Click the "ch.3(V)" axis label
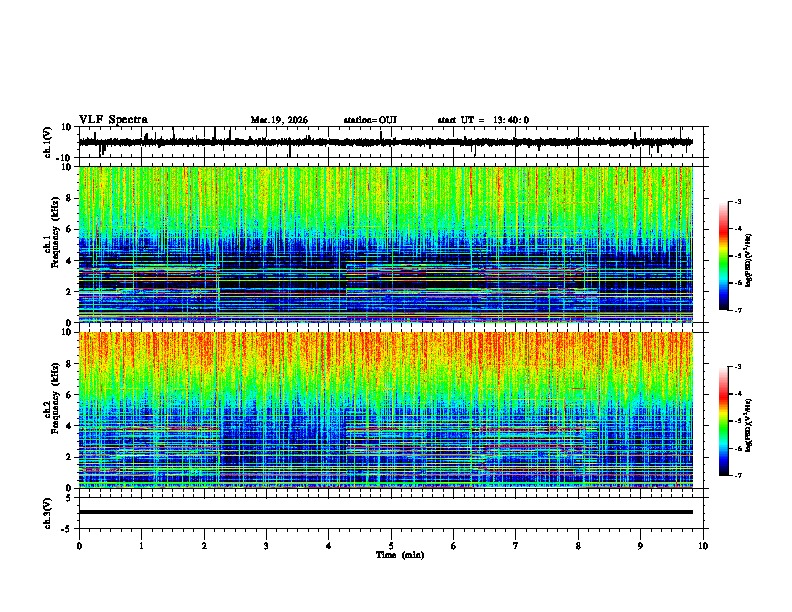This screenshot has height=612, width=792. 48,514
